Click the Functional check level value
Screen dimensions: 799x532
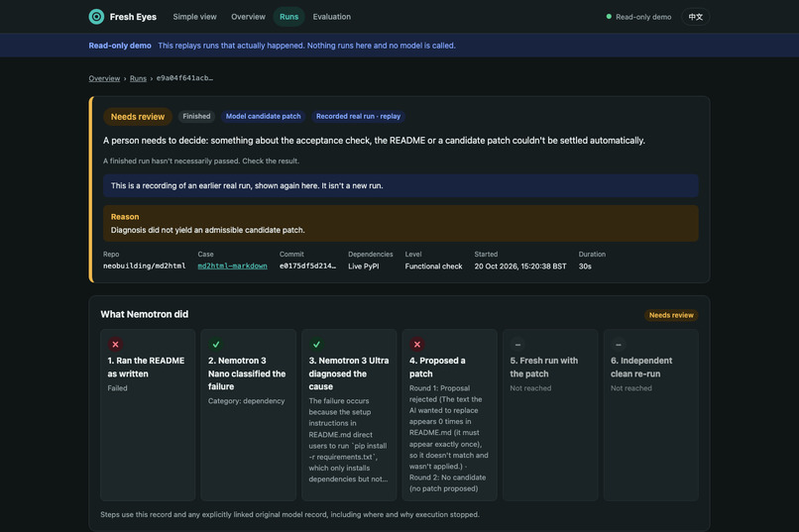(x=433, y=266)
